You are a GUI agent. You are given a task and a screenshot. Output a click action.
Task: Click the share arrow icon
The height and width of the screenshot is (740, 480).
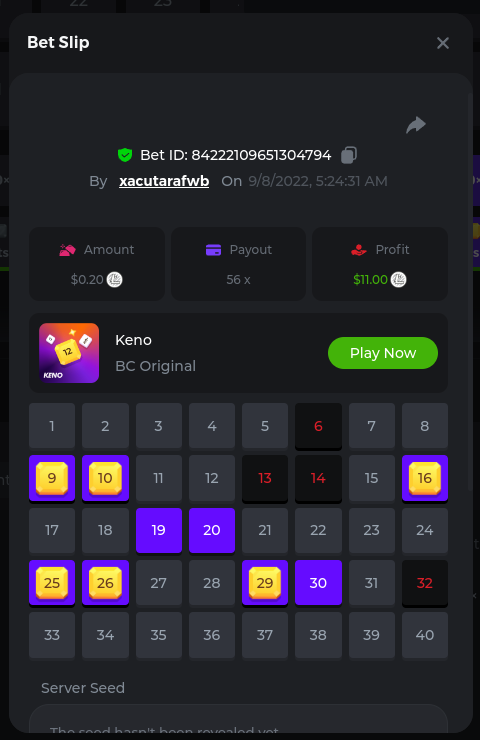416,125
